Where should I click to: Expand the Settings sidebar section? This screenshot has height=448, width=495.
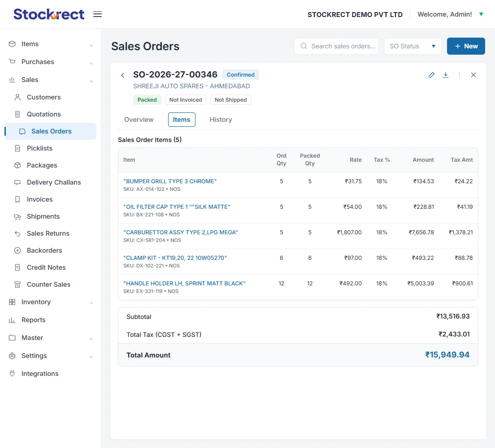coord(91,357)
